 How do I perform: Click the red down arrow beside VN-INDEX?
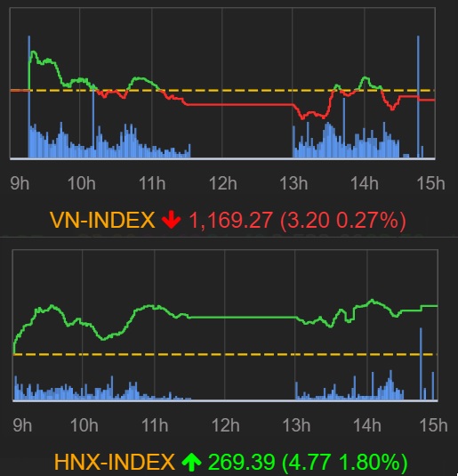[x=171, y=220]
